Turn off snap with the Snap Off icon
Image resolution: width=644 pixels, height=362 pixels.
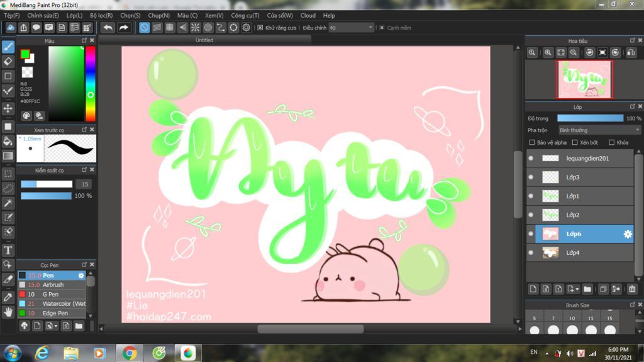click(x=144, y=28)
